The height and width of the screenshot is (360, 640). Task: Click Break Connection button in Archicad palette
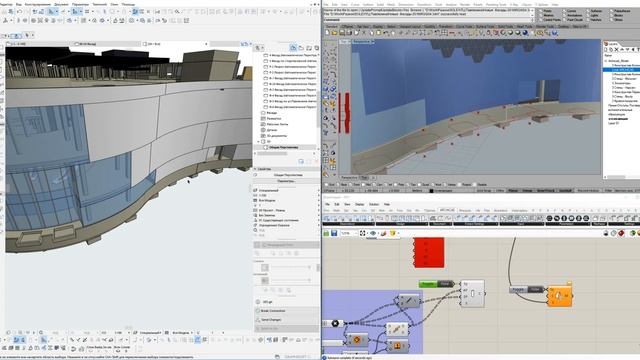(287, 311)
